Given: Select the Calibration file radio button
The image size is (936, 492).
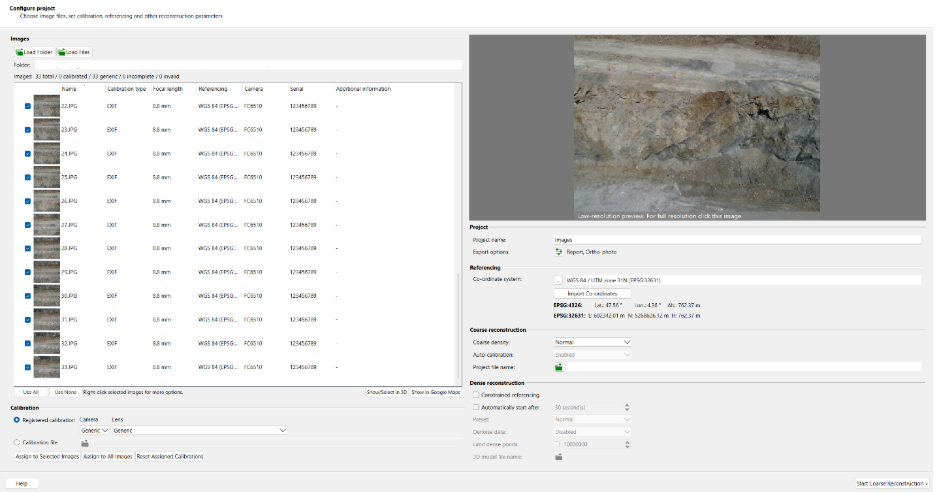Looking at the screenshot, I should pos(16,443).
